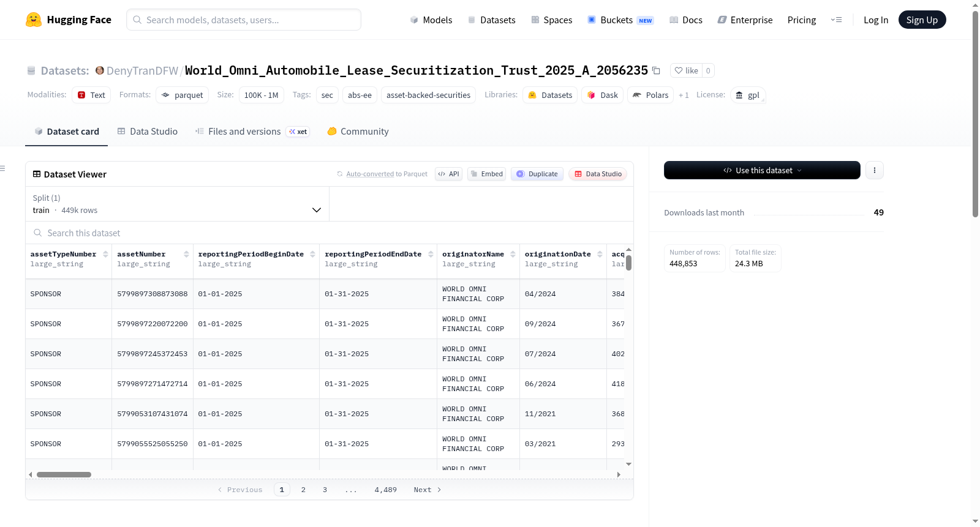Sort by assetTypeNumber column arrows
Screen dimensions: 980x527
coord(105,254)
